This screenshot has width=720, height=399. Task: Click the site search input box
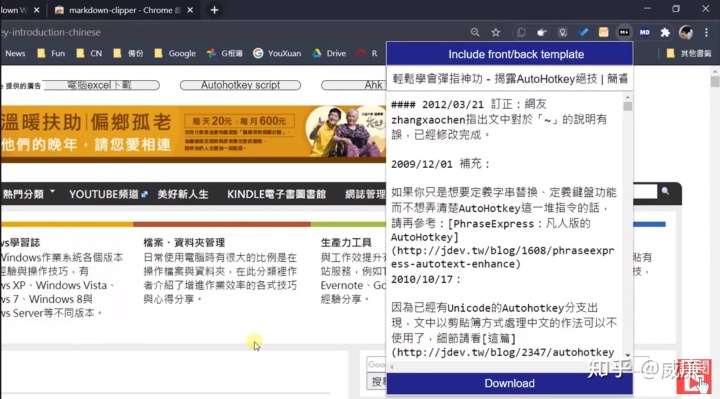coord(645,192)
